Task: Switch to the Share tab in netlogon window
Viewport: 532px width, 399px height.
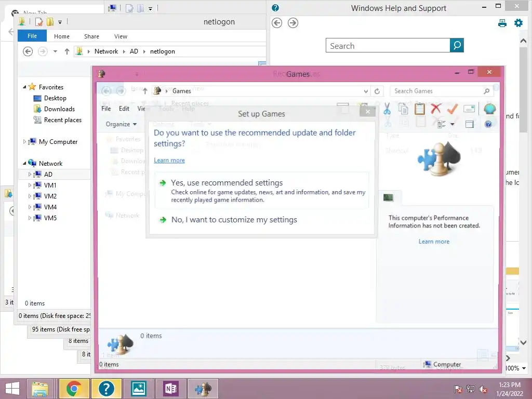Action: tap(91, 36)
